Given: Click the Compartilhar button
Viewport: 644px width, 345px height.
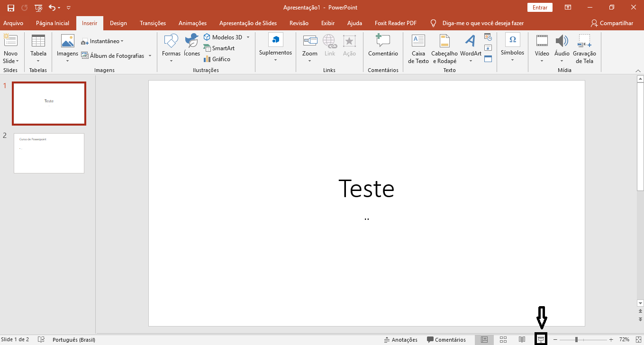Looking at the screenshot, I should (612, 23).
